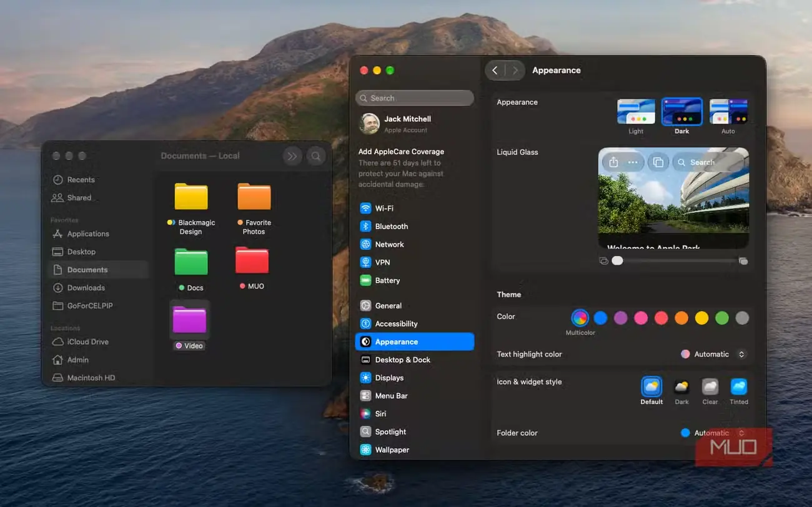Open the Video purple folder in Finder
This screenshot has height=507, width=812.
pos(189,319)
